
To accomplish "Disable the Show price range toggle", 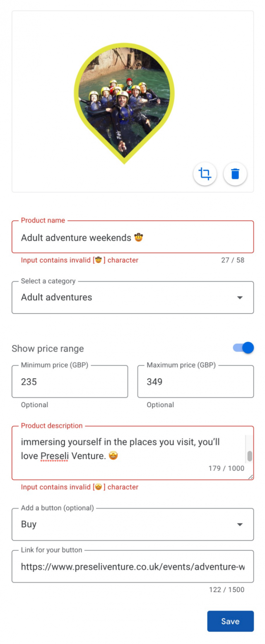I will (243, 348).
